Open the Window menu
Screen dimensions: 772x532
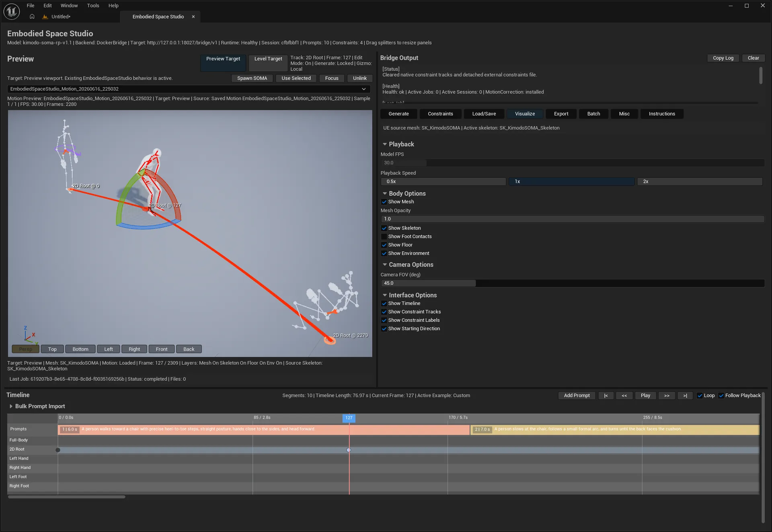coord(69,6)
